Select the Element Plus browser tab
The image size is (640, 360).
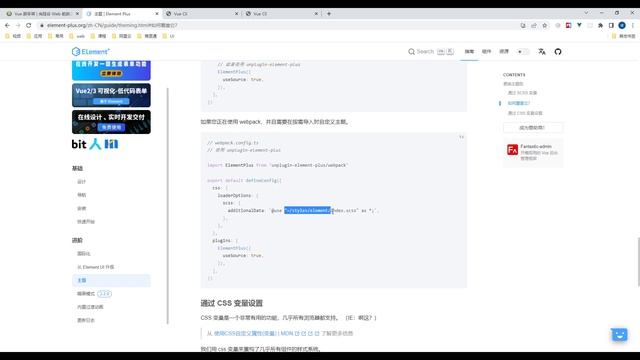pos(122,13)
